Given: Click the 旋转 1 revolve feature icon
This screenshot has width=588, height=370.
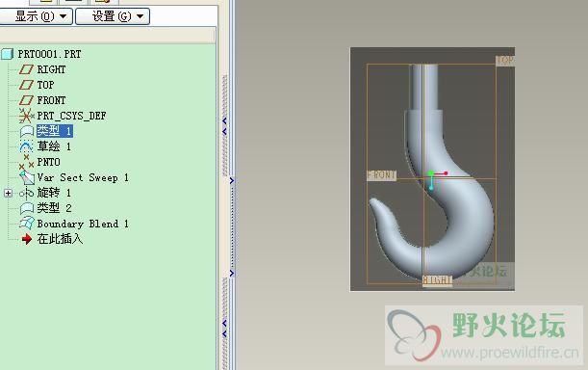Looking at the screenshot, I should (26, 193).
